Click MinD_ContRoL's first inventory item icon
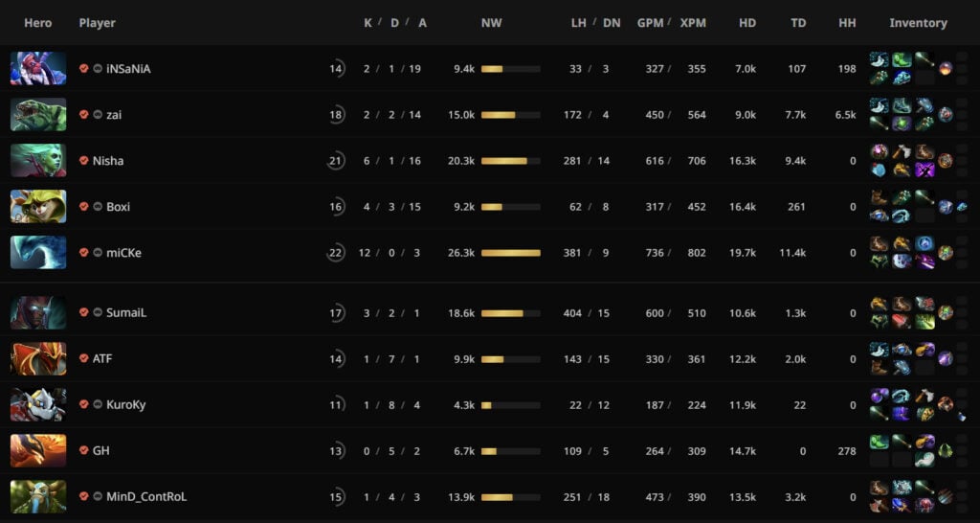This screenshot has width=980, height=523. 879,488
